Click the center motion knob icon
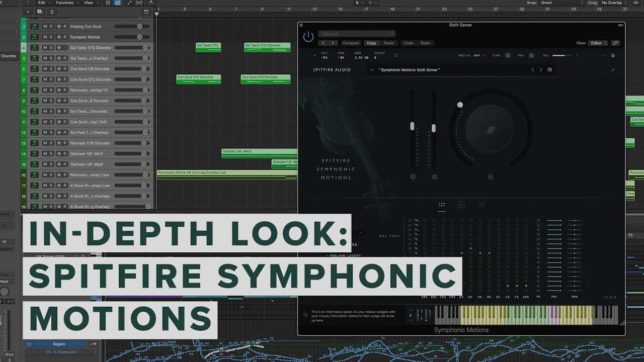This screenshot has width=644, height=362. (x=491, y=131)
